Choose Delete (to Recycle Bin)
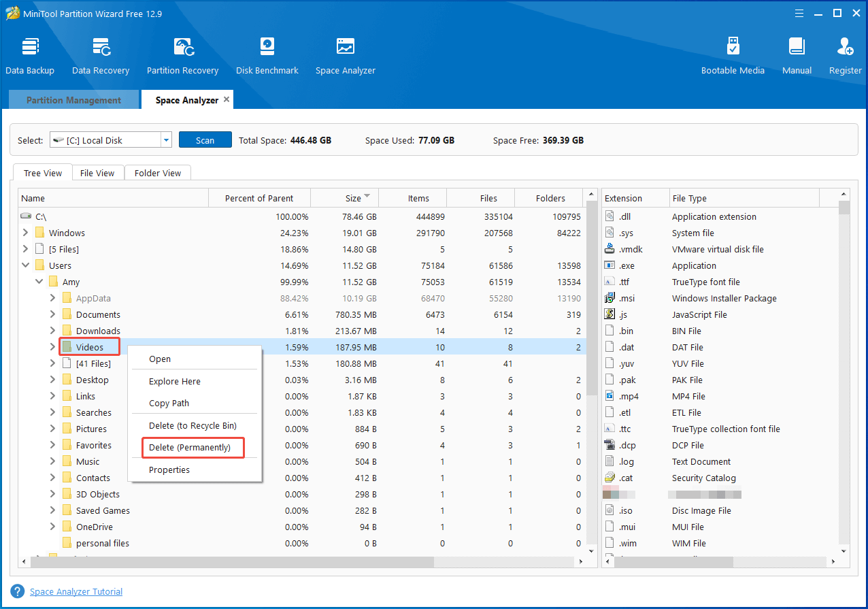868x609 pixels. tap(195, 425)
